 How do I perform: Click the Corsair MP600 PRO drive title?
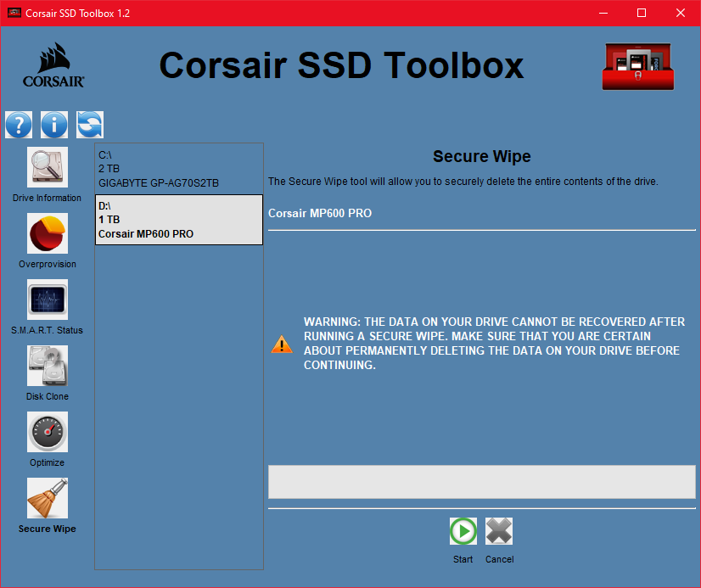pyautogui.click(x=320, y=213)
